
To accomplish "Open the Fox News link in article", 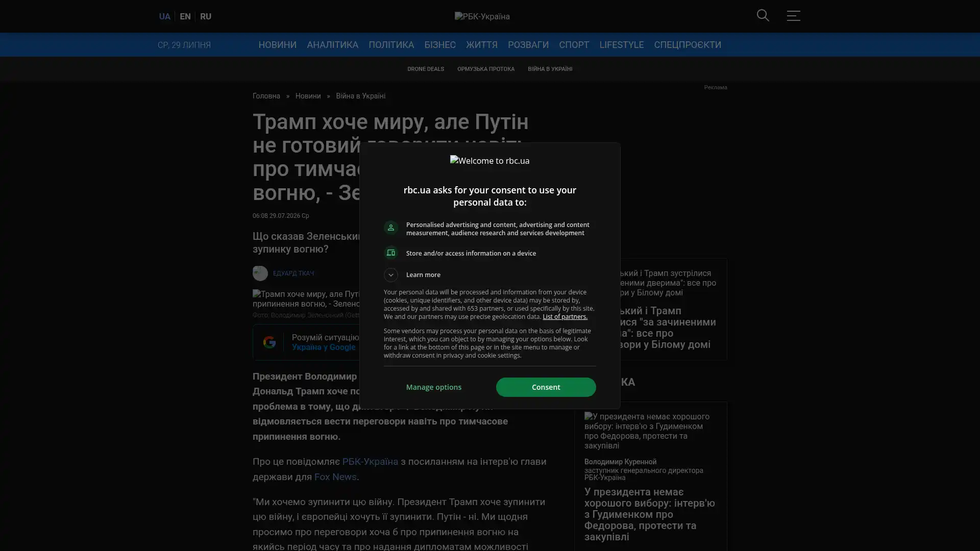I will point(335,477).
